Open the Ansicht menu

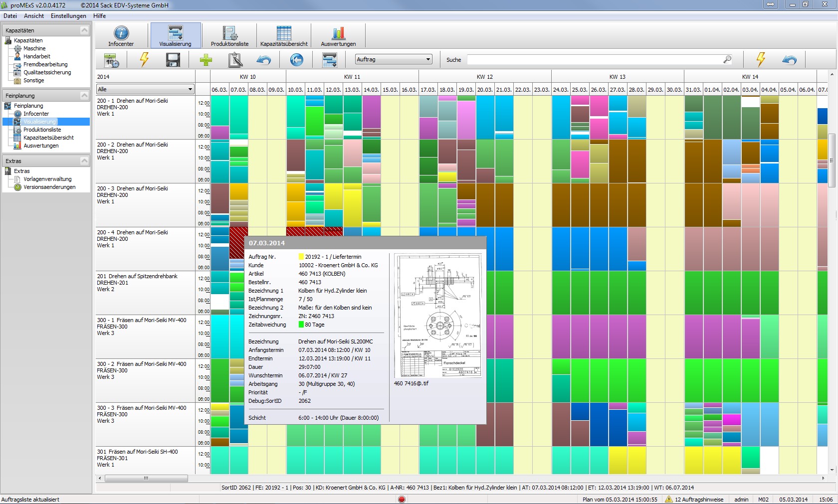[34, 16]
